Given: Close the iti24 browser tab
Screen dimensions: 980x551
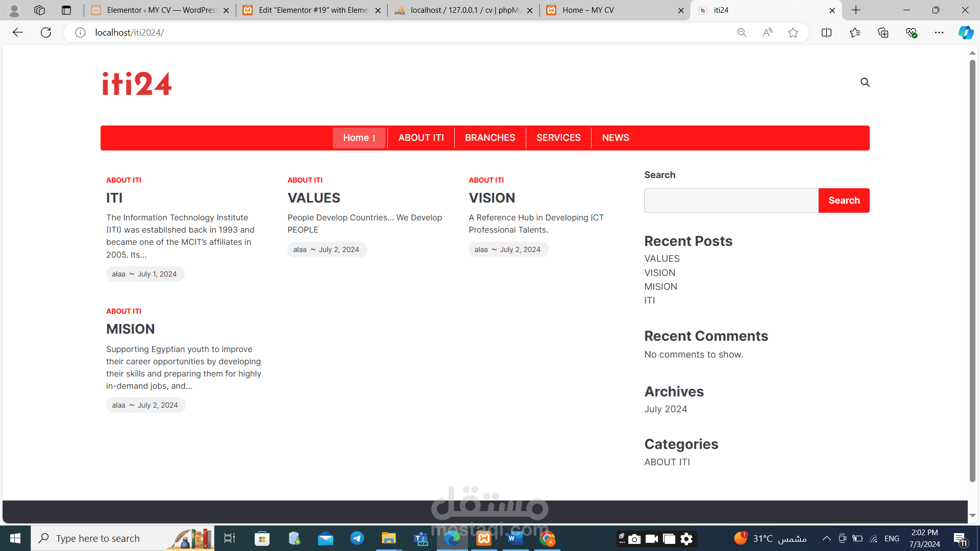Looking at the screenshot, I should (x=832, y=10).
